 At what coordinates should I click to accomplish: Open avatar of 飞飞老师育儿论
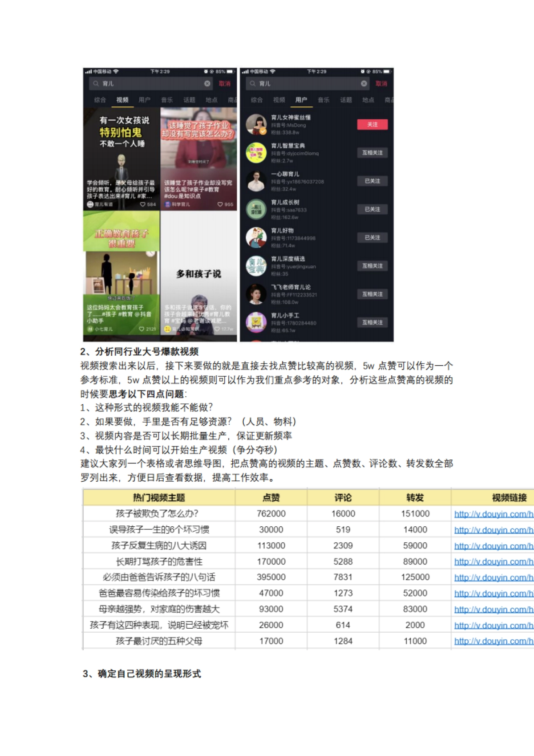click(x=256, y=294)
